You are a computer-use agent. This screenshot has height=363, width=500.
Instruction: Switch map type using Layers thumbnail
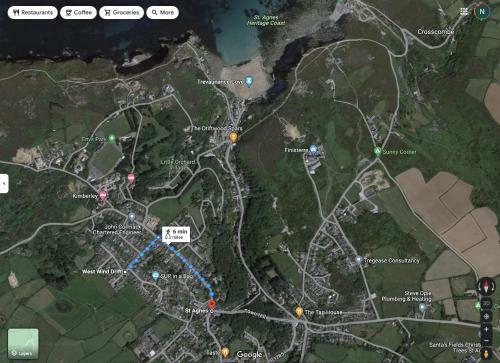click(x=23, y=344)
